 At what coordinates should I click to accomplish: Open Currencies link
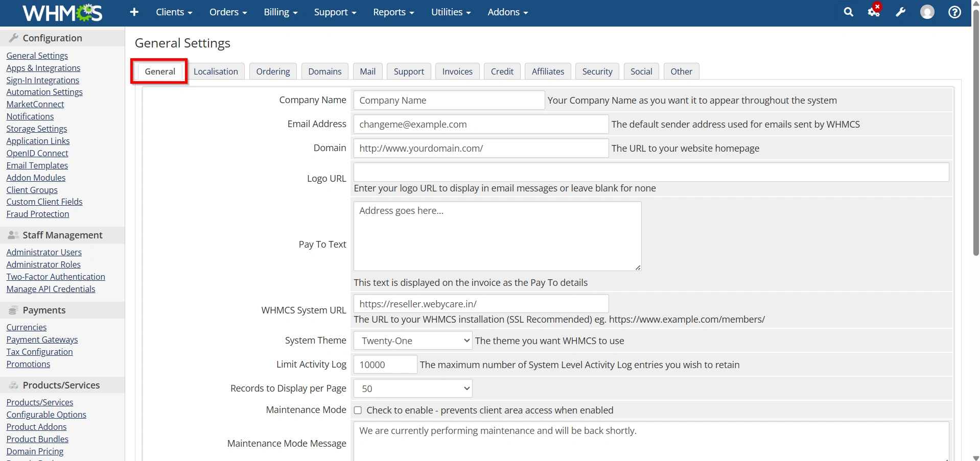(x=27, y=327)
